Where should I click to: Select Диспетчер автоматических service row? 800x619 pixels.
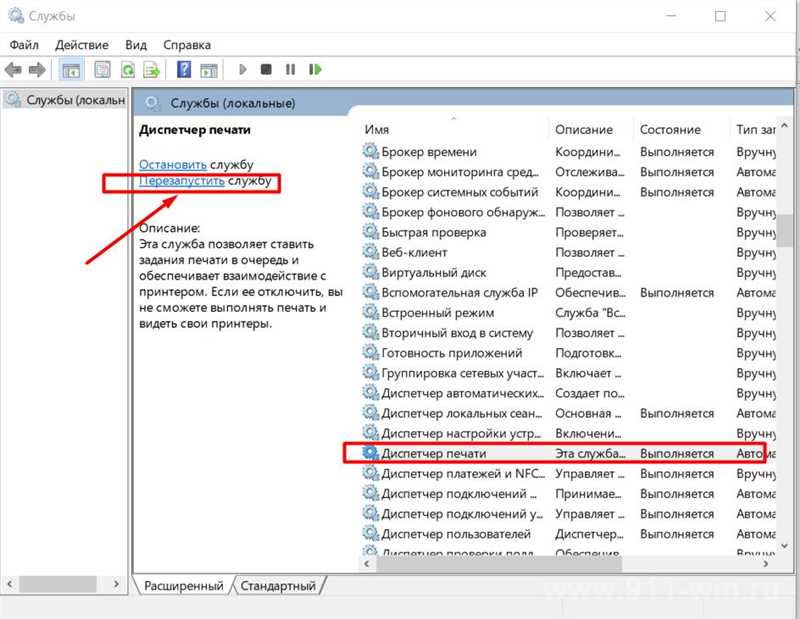pos(568,393)
